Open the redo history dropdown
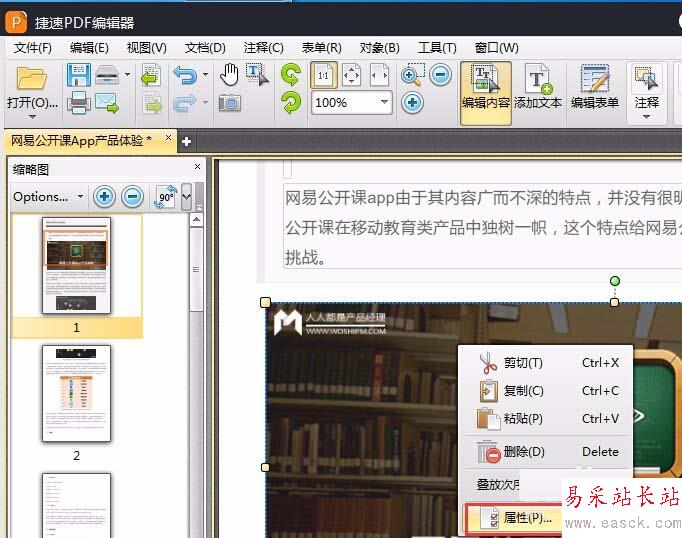The width and height of the screenshot is (682, 538). pyautogui.click(x=205, y=103)
